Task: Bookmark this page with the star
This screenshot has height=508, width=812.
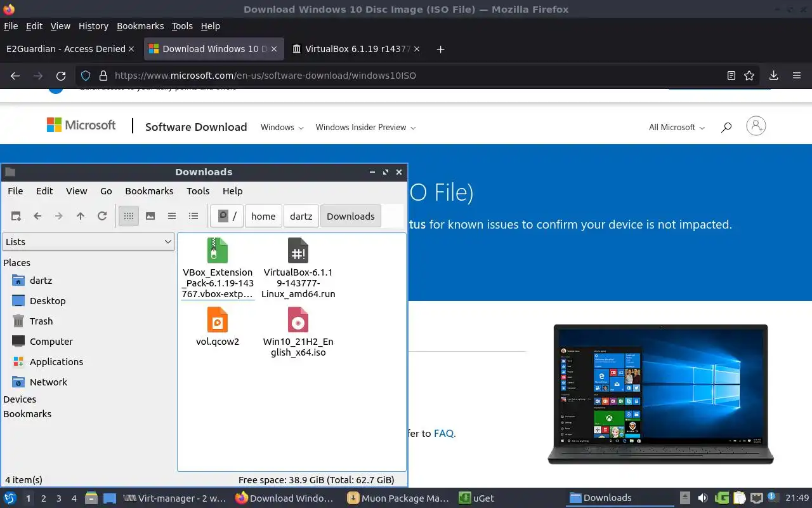Action: (x=749, y=76)
